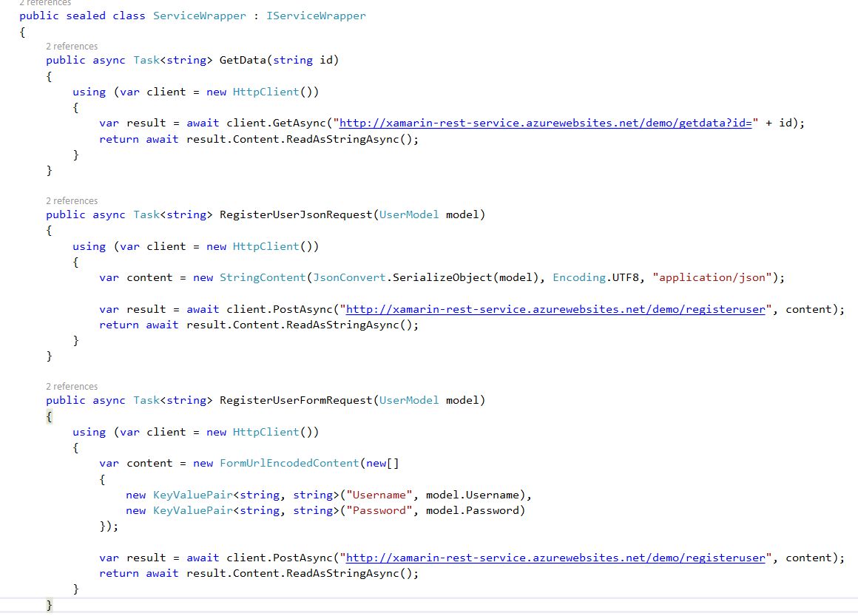Open references link above RegisterUserJsonRequest method

(x=72, y=200)
